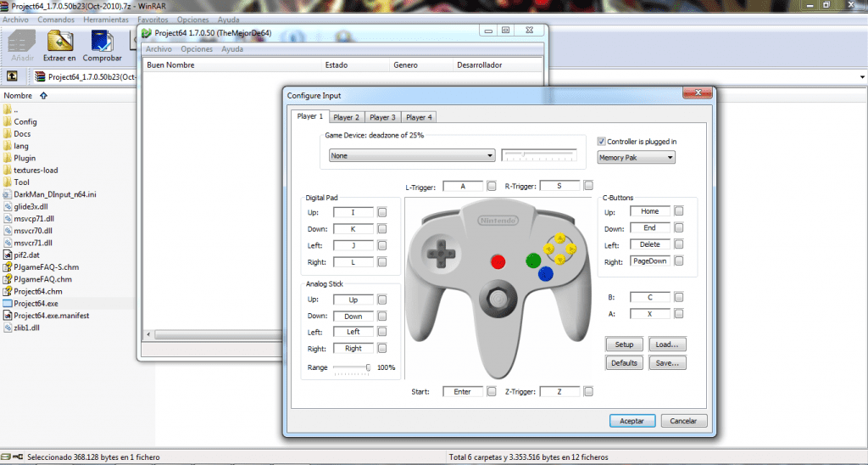Toggle checkbox next to L-Trigger field
Screen dimensions: 868x465
[492, 186]
